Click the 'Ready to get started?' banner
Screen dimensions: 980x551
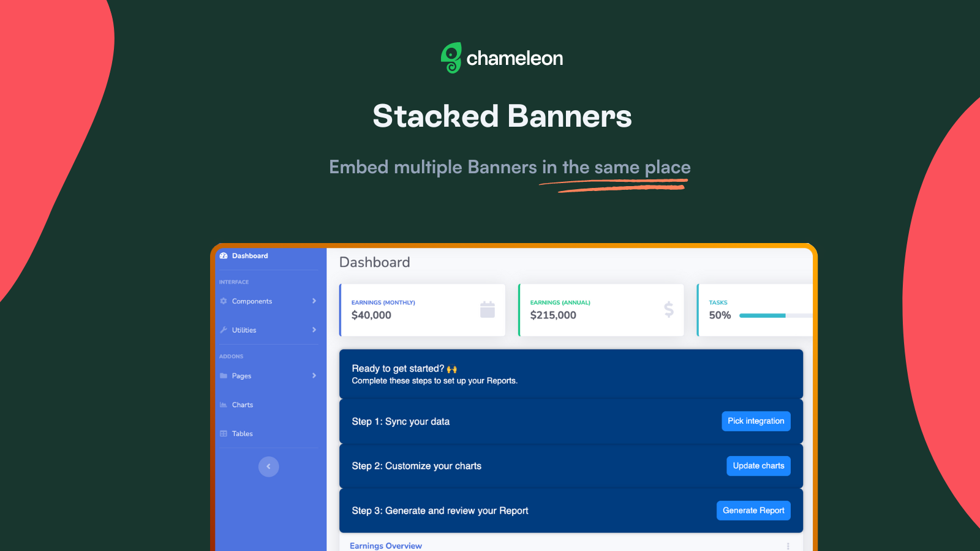point(571,374)
